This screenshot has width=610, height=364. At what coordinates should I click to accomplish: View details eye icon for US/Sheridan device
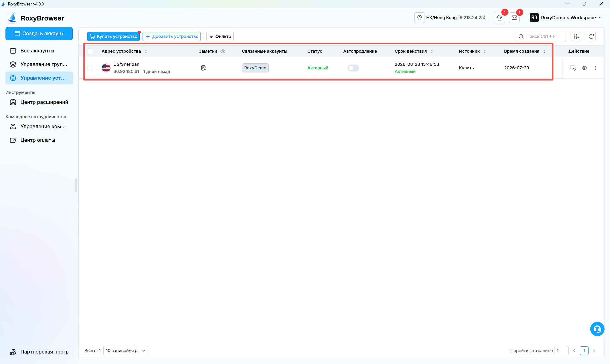584,68
